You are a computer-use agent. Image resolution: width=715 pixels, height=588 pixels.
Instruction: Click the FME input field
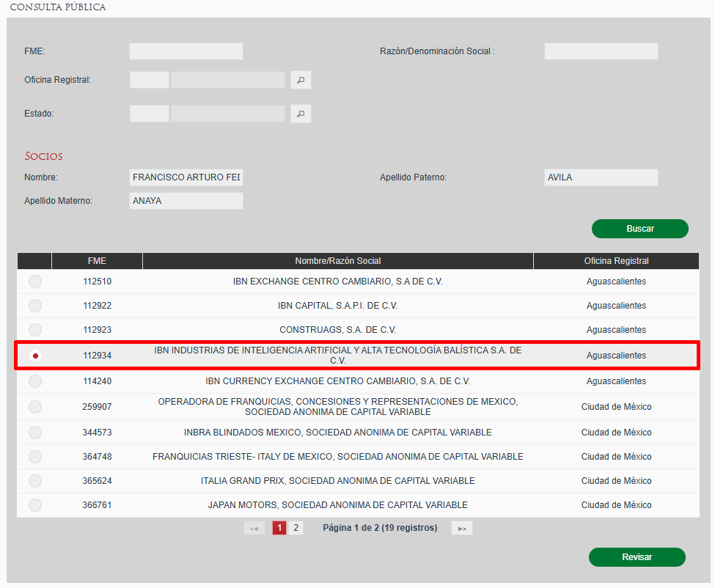click(x=186, y=51)
